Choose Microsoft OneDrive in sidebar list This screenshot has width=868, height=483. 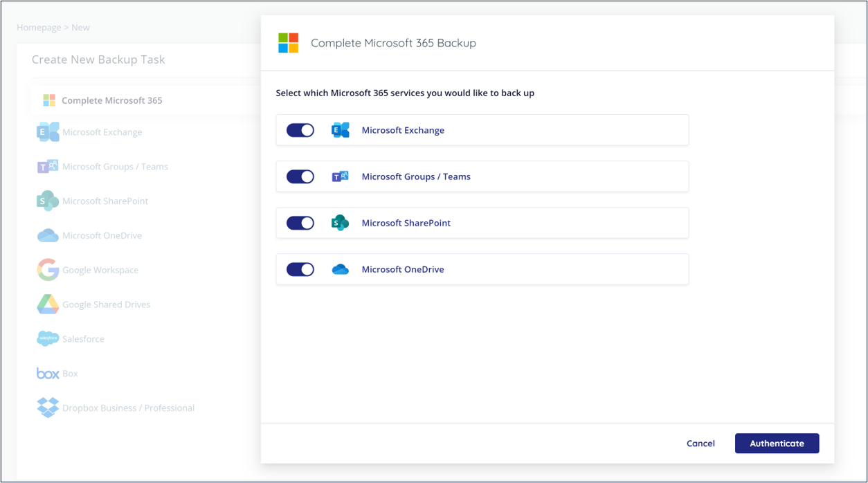point(102,236)
